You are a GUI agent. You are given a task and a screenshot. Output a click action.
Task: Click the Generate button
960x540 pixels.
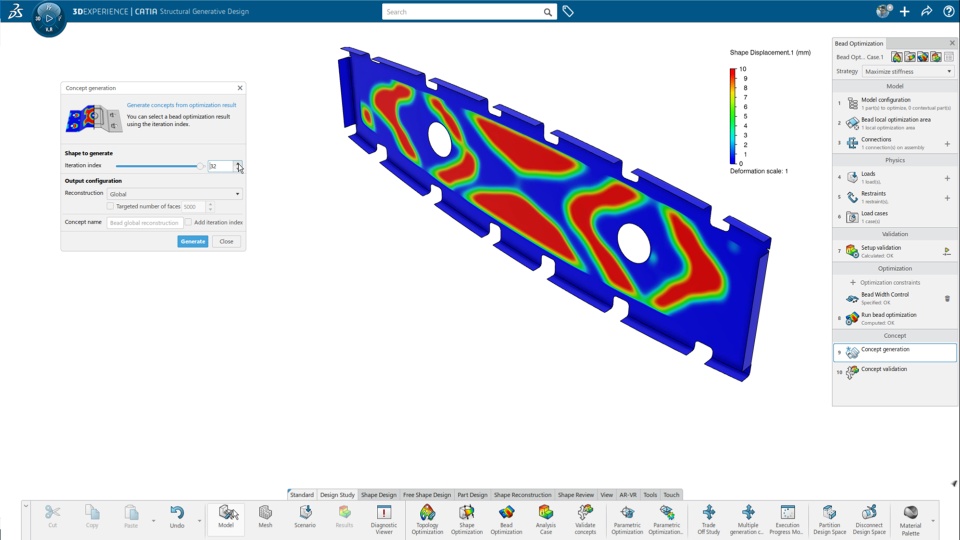tap(193, 241)
